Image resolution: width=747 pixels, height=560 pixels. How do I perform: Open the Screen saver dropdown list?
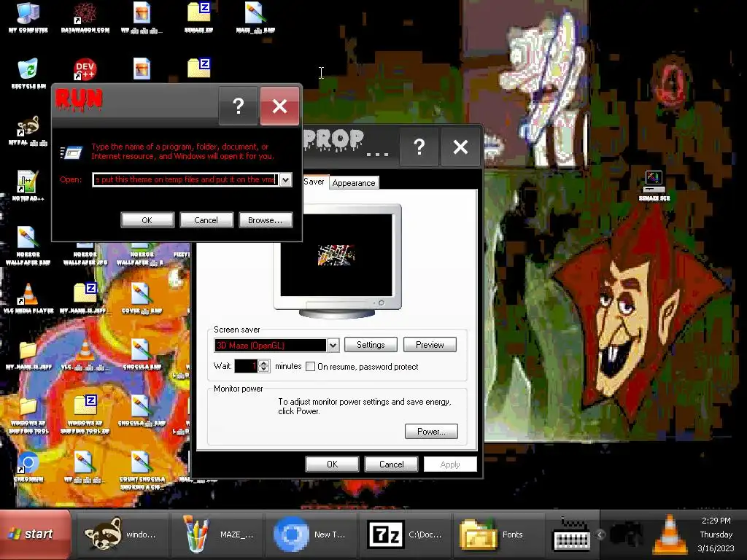pyautogui.click(x=333, y=345)
